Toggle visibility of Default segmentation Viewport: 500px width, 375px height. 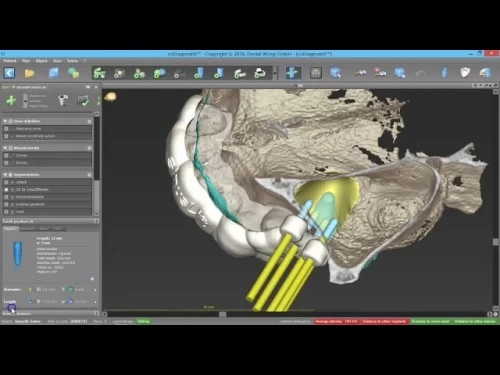click(6, 182)
